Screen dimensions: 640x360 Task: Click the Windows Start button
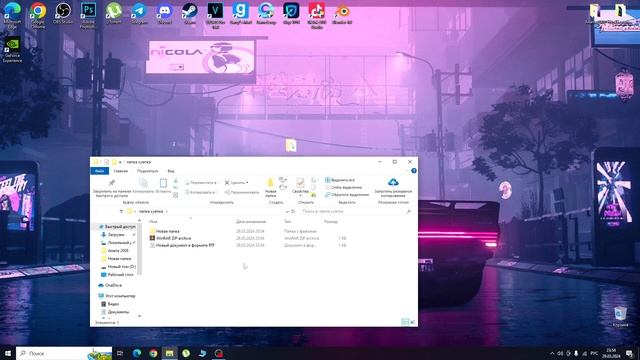[7, 353]
